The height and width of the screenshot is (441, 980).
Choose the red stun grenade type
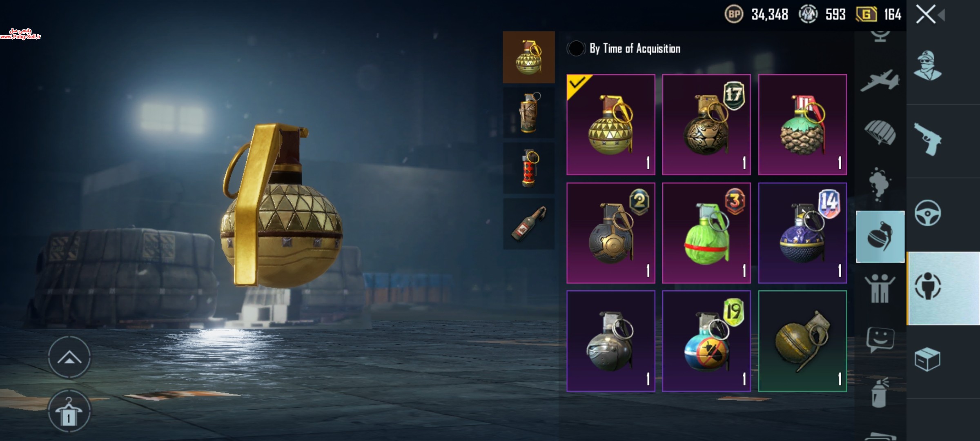click(x=529, y=168)
